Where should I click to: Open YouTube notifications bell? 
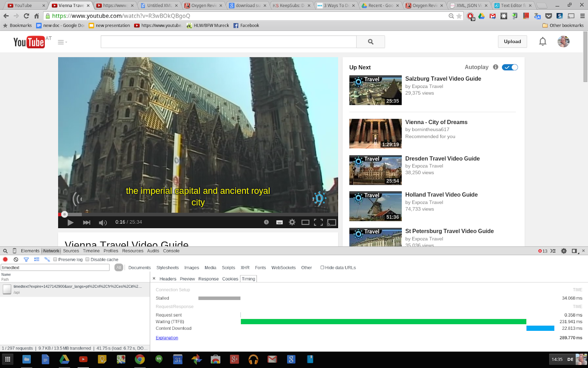tap(542, 42)
